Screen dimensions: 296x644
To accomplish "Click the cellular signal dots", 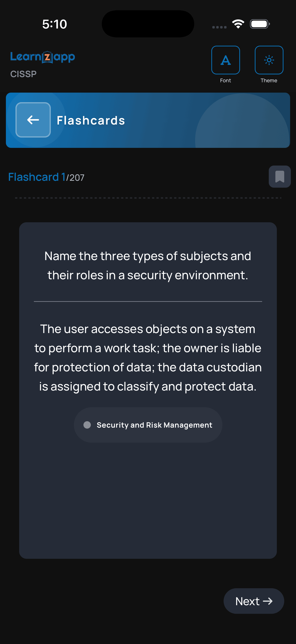I will pos(219,27).
